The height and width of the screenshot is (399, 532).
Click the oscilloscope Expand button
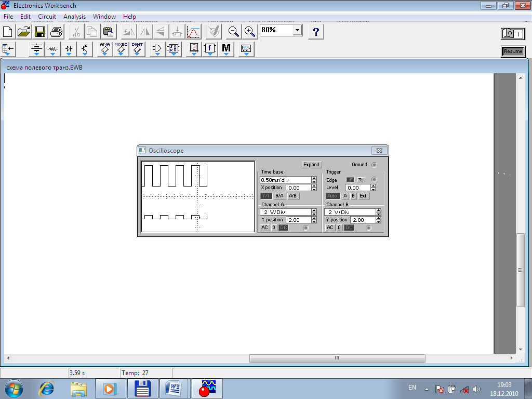click(312, 165)
